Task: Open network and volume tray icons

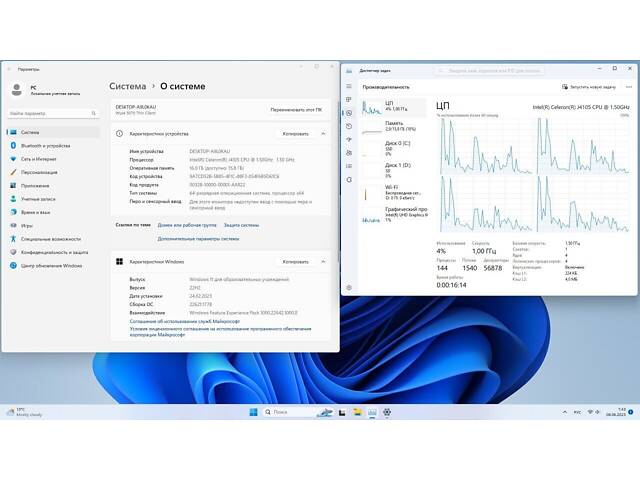Action: 594,412
